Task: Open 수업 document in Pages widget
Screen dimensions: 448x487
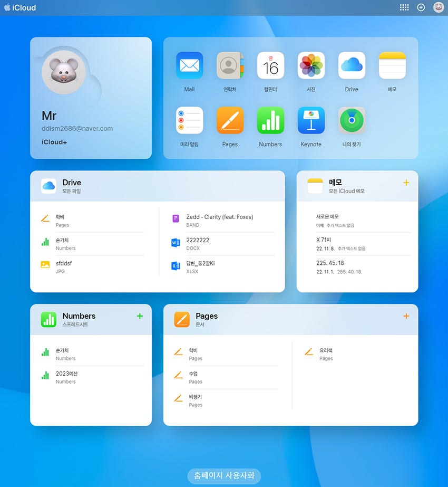Action: (x=226, y=377)
